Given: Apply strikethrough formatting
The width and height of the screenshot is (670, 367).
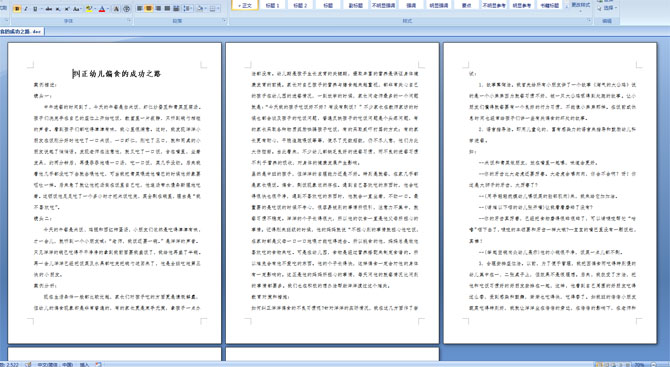Looking at the screenshot, I should coord(49,9).
